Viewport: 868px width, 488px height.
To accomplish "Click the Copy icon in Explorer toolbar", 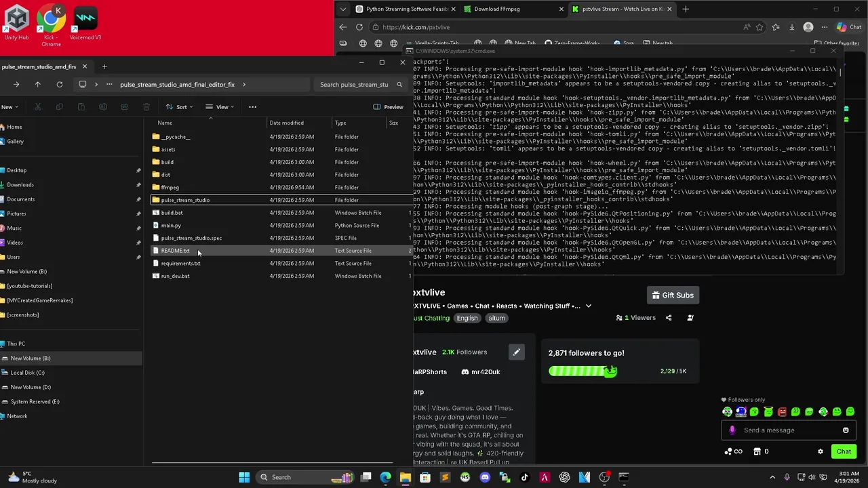I will [60, 106].
